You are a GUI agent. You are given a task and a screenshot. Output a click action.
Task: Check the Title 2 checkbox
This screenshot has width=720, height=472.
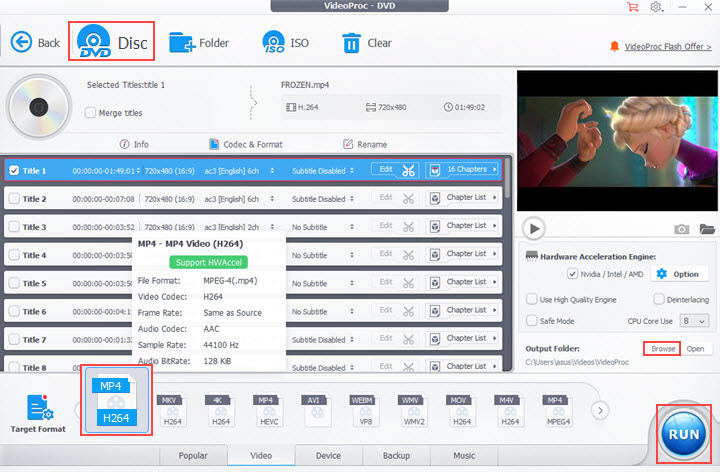click(x=14, y=198)
